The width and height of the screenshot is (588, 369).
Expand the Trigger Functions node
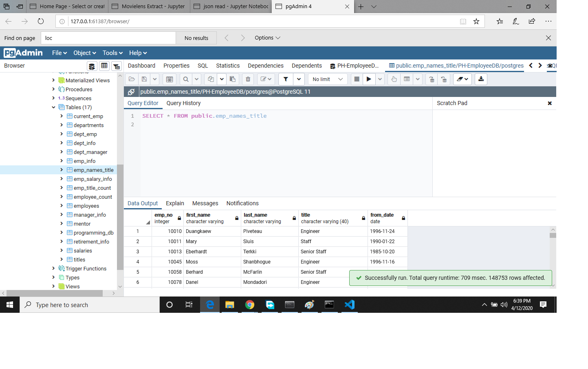click(x=53, y=268)
